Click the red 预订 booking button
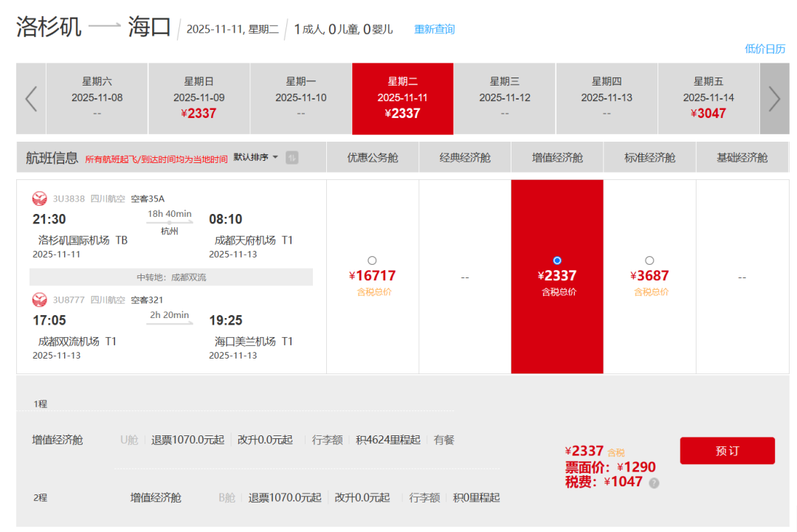Screen dimensions: 797x532 727,451
